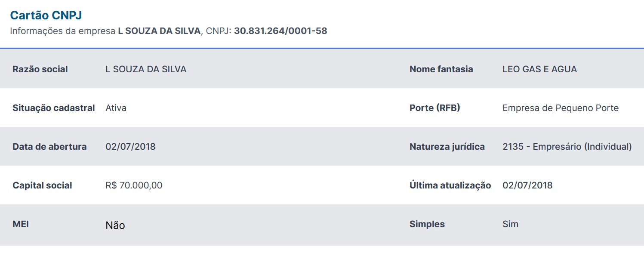Viewport: 644px width, 253px height.
Task: Select the Situação cadastral label
Action: click(54, 108)
